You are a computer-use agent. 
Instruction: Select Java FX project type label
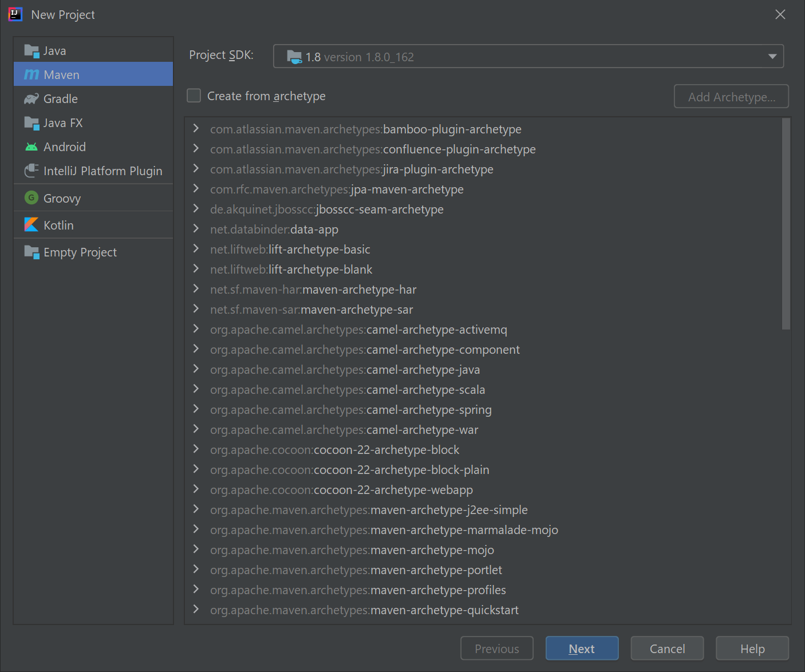pos(63,123)
